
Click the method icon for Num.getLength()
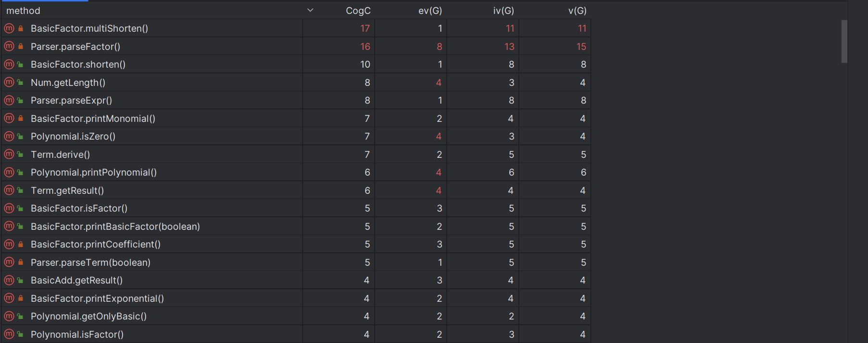click(9, 83)
